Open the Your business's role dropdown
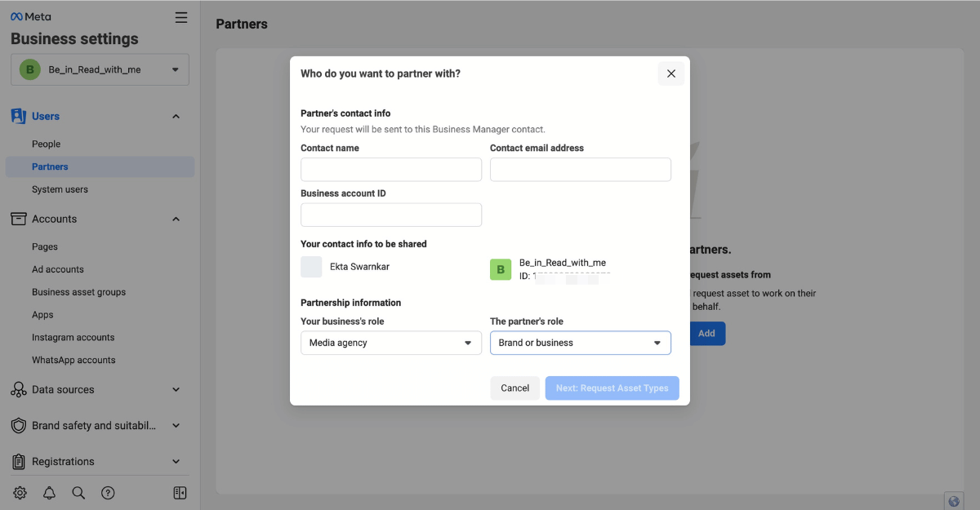Image resolution: width=980 pixels, height=510 pixels. (x=390, y=343)
